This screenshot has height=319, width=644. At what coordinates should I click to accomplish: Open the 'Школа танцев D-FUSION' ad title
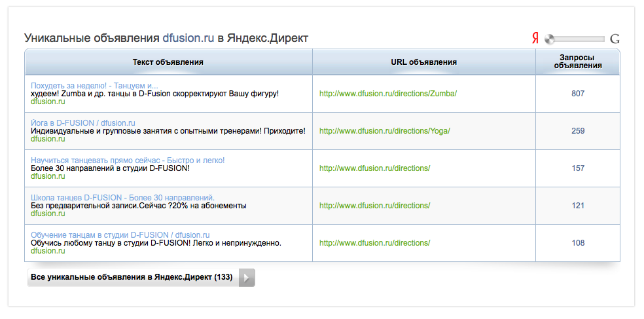[x=122, y=197]
